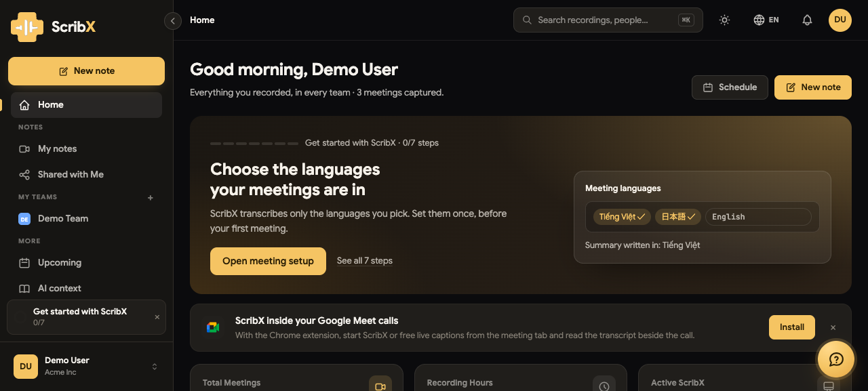
Task: Open the help question-mark bubble
Action: [836, 359]
